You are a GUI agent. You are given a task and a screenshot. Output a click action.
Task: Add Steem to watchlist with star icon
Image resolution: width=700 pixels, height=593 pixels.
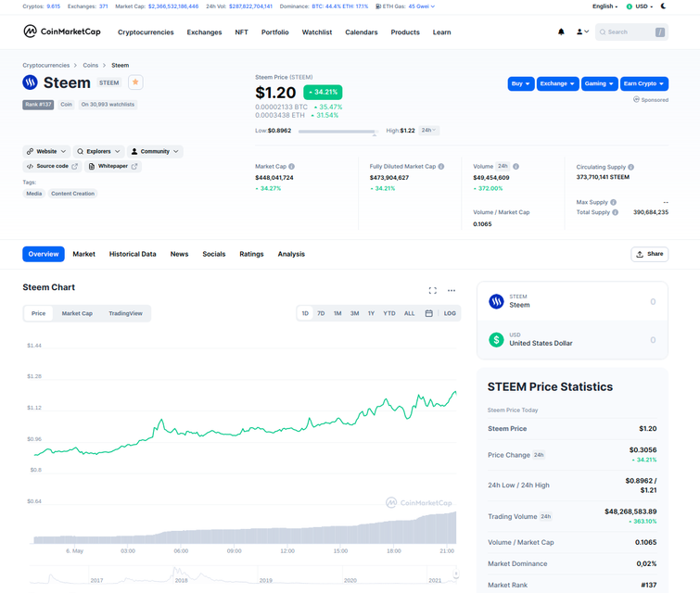(x=135, y=82)
